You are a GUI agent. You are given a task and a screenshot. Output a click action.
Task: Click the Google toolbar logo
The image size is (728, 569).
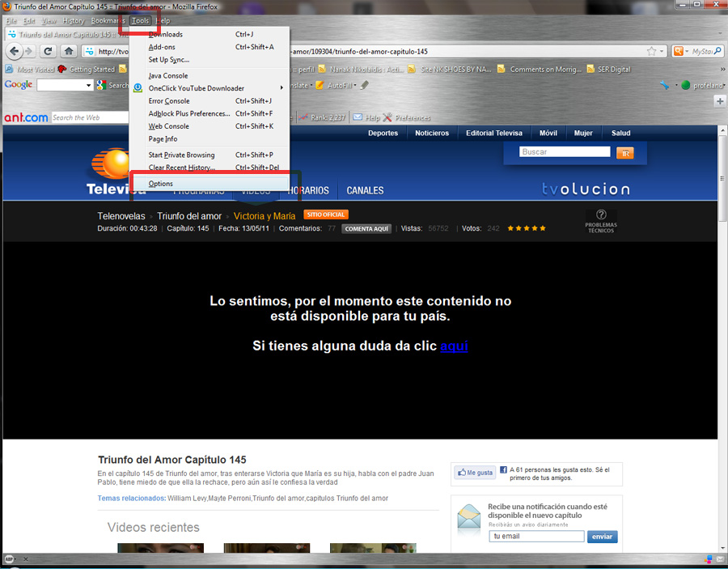click(19, 84)
